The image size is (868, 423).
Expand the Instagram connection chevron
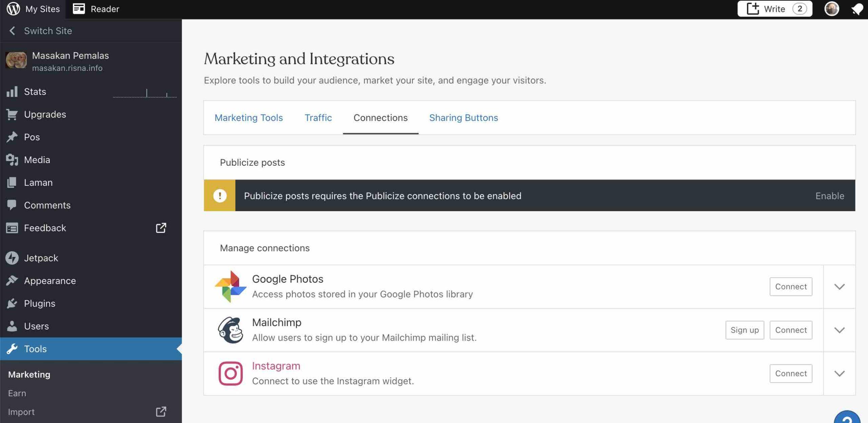pyautogui.click(x=839, y=374)
